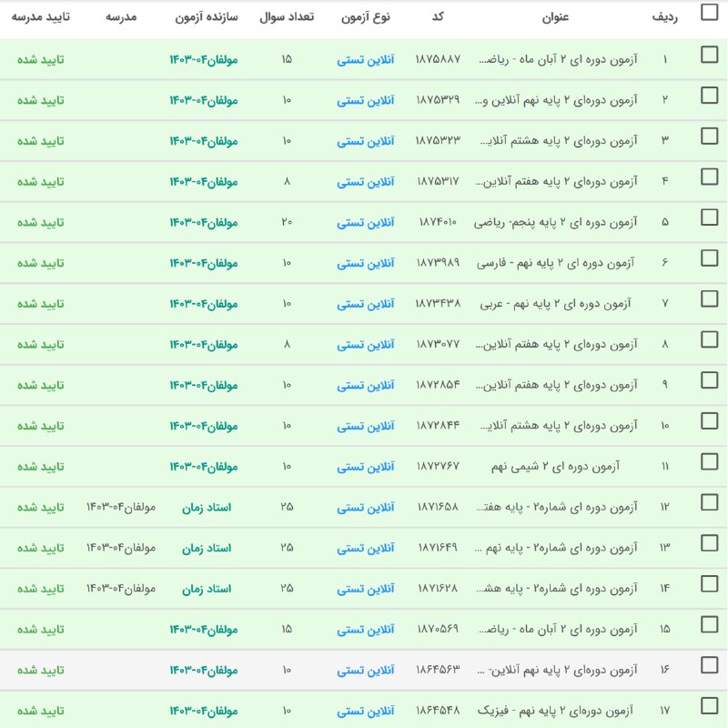Image resolution: width=728 pixels, height=728 pixels.
Task: Open creator 'مولفان۰۴-۱۴۰۳' in row 17
Action: [204, 712]
